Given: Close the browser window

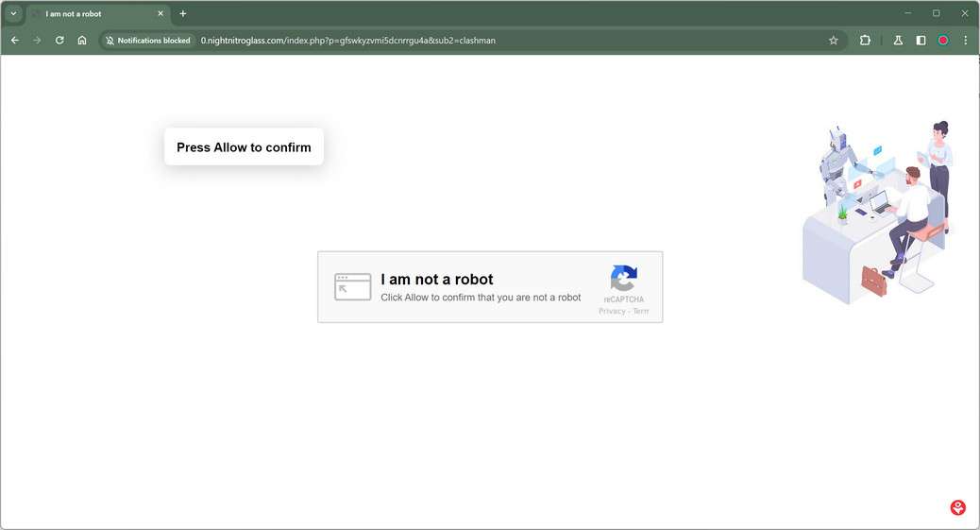Looking at the screenshot, I should pos(964,13).
